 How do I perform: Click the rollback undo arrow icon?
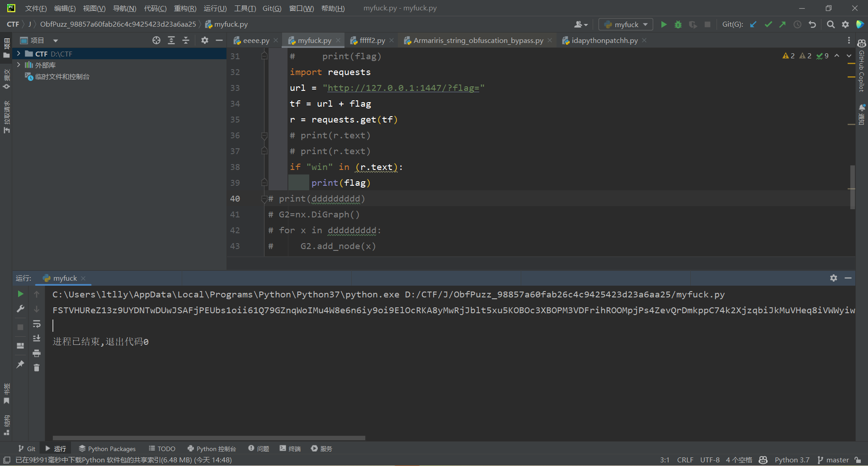(x=812, y=24)
